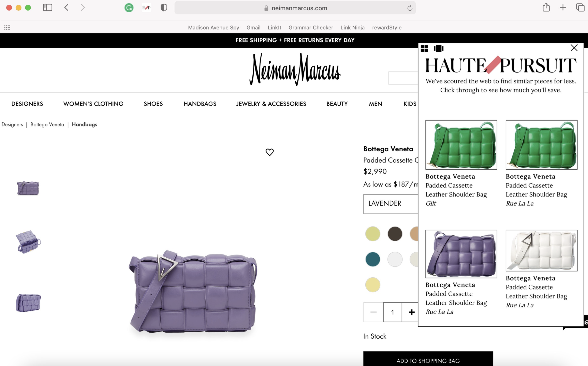The width and height of the screenshot is (588, 366).
Task: Switch Haute Pursuit to carousel view
Action: 439,48
